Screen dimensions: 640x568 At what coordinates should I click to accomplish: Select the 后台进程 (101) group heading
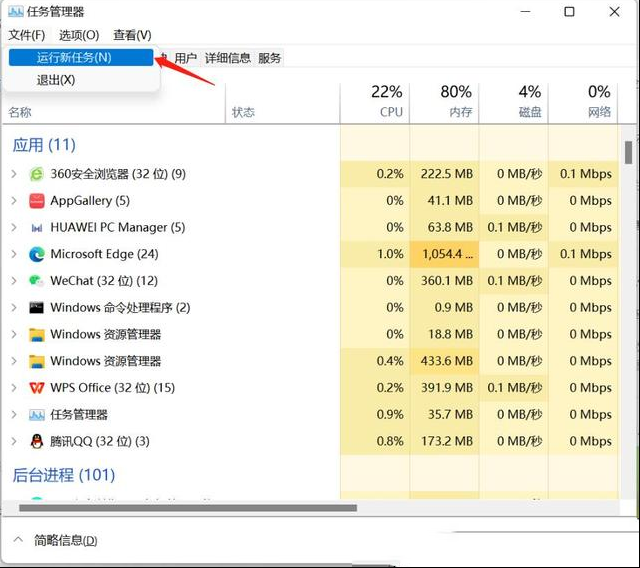click(x=64, y=475)
